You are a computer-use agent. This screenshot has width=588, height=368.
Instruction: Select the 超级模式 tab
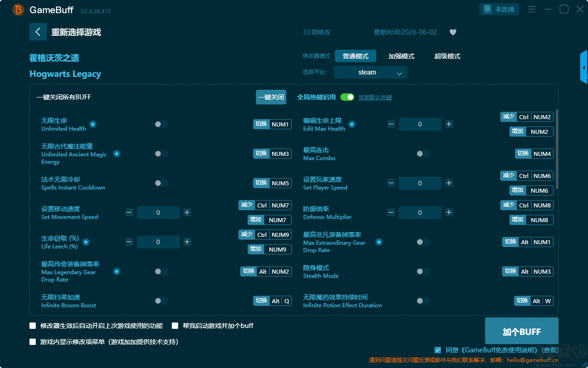point(447,56)
